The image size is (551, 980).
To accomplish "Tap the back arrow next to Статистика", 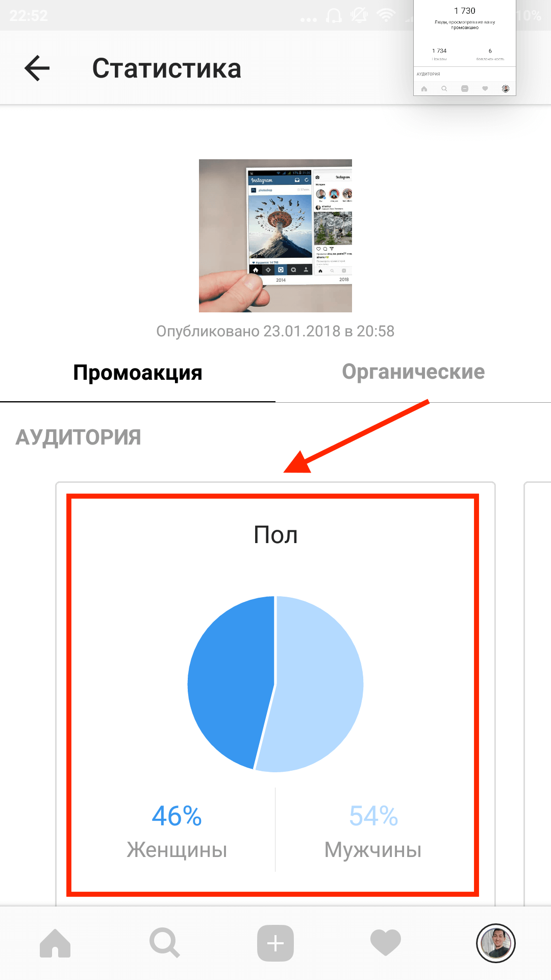I will [37, 68].
